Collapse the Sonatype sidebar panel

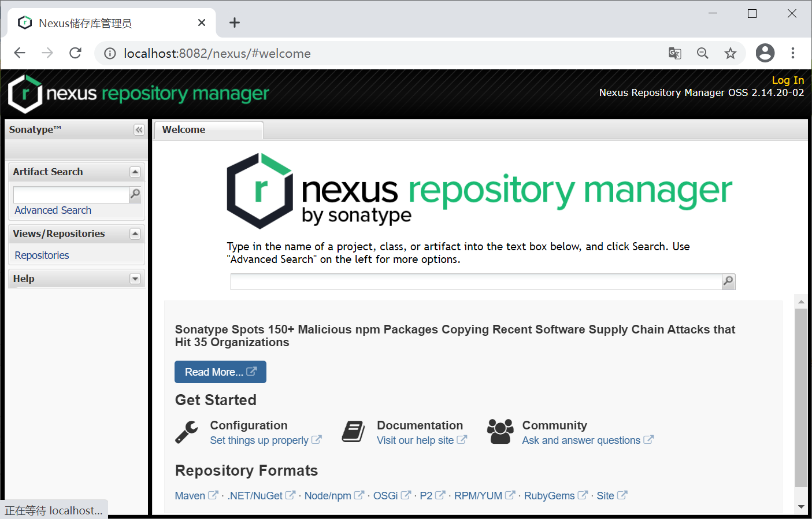139,129
